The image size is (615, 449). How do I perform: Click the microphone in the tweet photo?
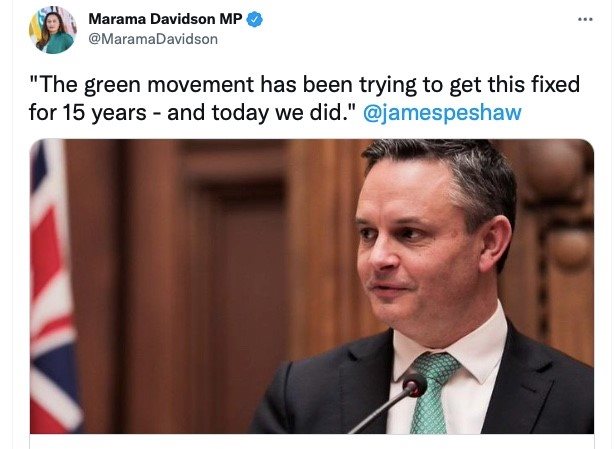tap(414, 385)
